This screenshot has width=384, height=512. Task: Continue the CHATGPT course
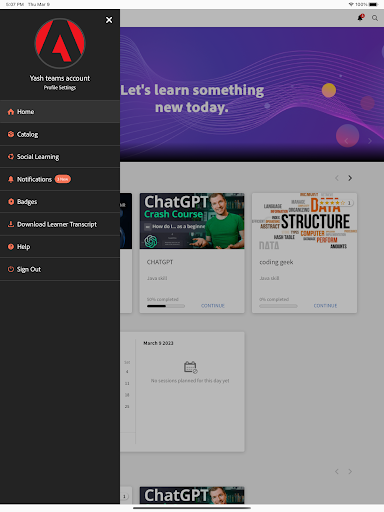point(213,306)
